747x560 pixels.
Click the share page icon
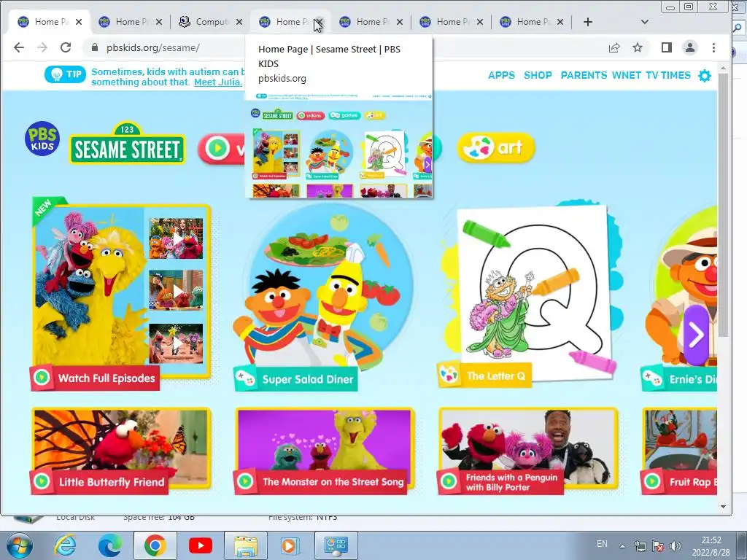[614, 47]
